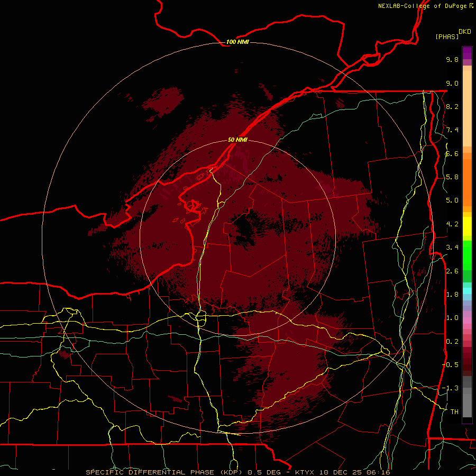
Task: Click the 6.6 legend value
Action: click(452, 153)
